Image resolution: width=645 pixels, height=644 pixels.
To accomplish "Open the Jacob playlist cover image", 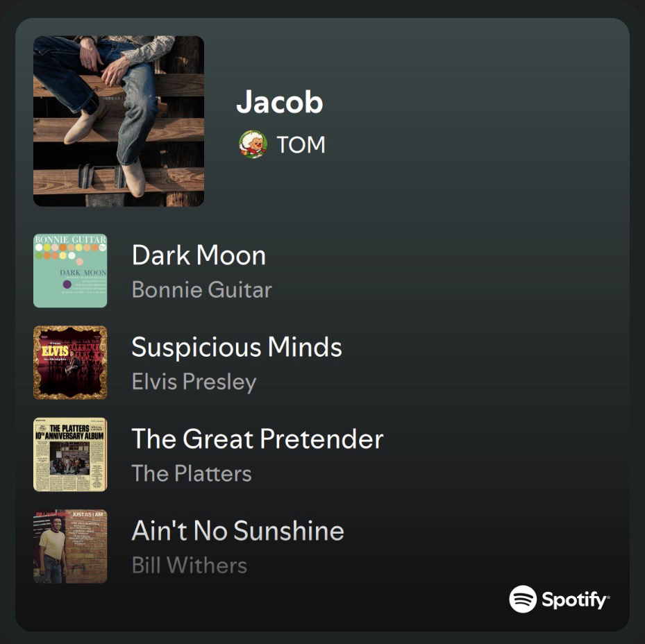I will [119, 121].
